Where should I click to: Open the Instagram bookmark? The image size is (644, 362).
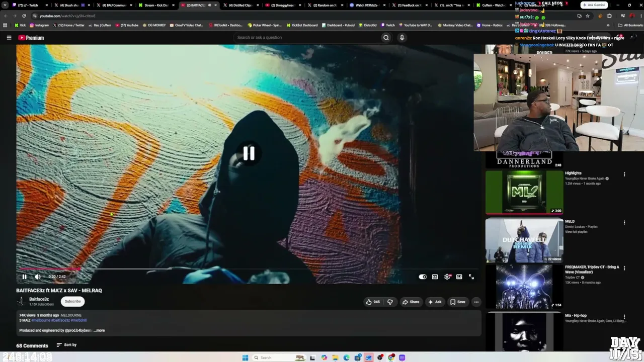(x=39, y=25)
